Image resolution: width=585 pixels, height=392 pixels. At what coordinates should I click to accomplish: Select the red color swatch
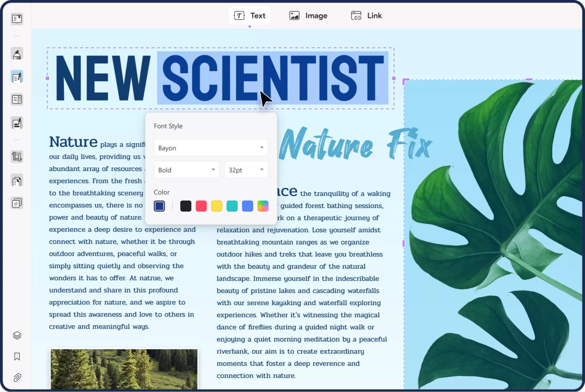pyautogui.click(x=201, y=206)
